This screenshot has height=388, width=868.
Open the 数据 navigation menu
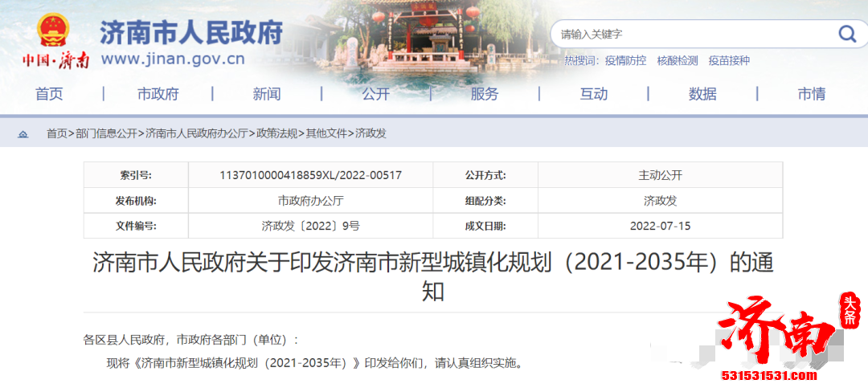[702, 94]
